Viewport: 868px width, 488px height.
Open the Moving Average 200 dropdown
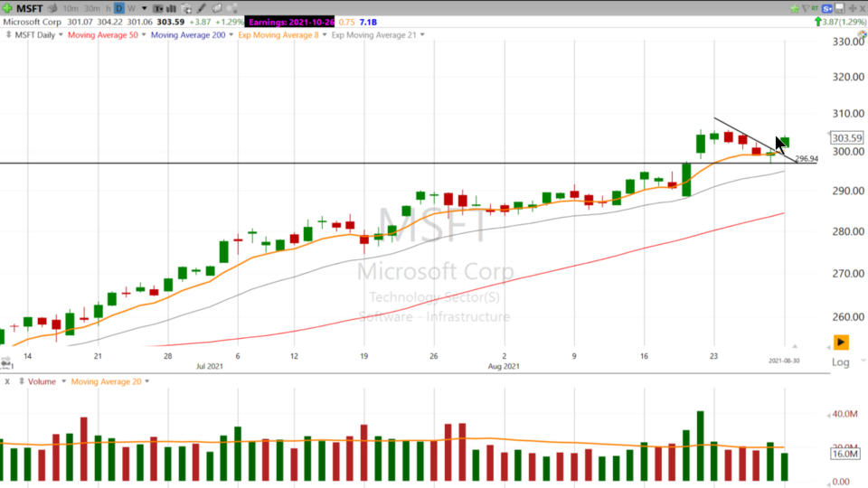pyautogui.click(x=231, y=35)
